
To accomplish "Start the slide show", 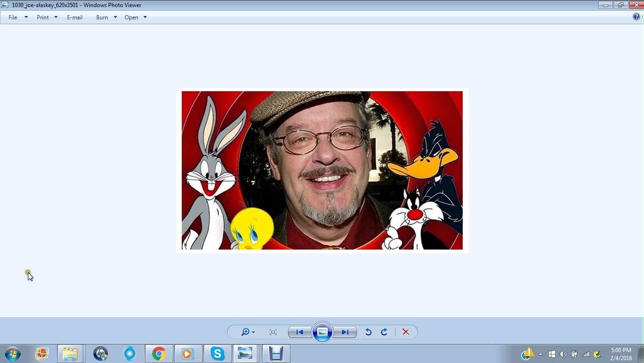I will click(322, 332).
